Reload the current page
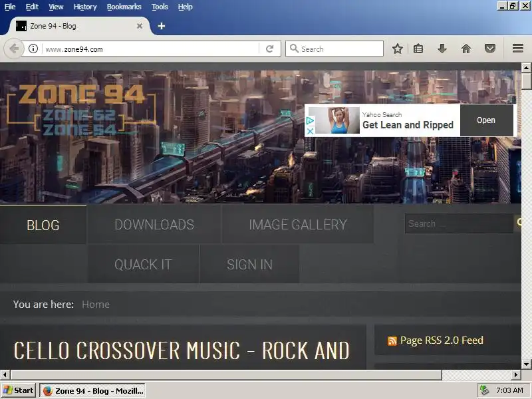Viewport: 532px width, 399px height. pos(270,49)
